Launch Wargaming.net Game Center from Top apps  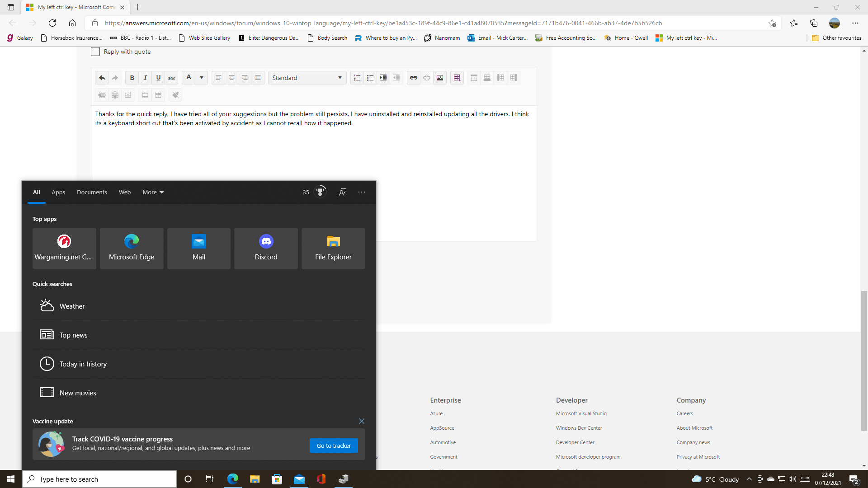click(x=64, y=249)
